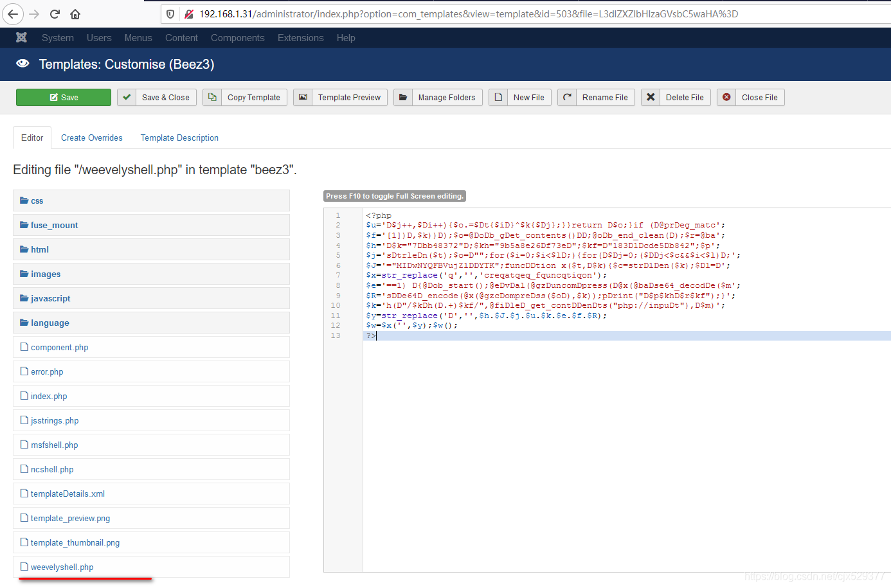Click New File label
This screenshot has width=891, height=588.
click(529, 98)
